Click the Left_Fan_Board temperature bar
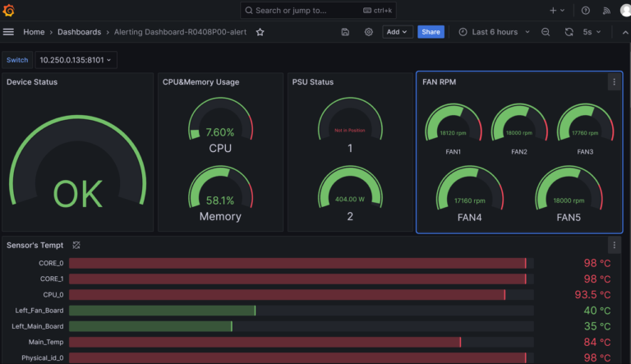The width and height of the screenshot is (631, 364). [302, 311]
